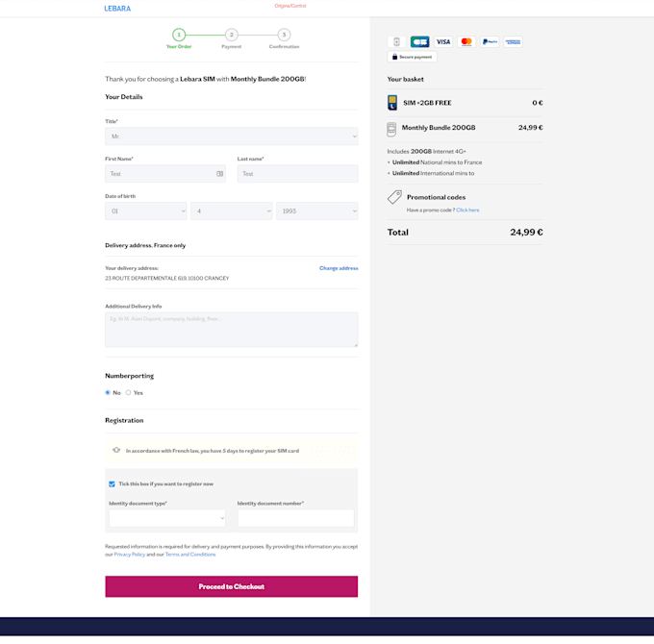Image resolution: width=654 pixels, height=644 pixels.
Task: Click the Mastercard payment icon
Action: point(466,41)
